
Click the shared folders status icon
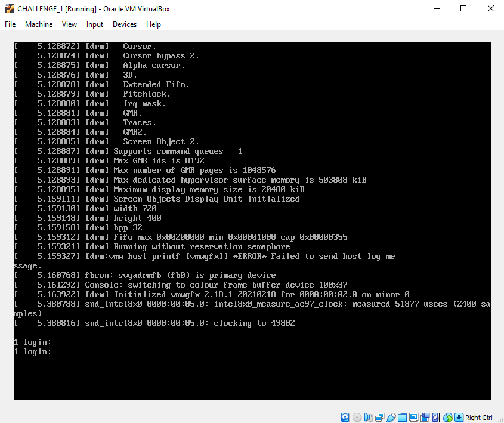[x=402, y=418]
